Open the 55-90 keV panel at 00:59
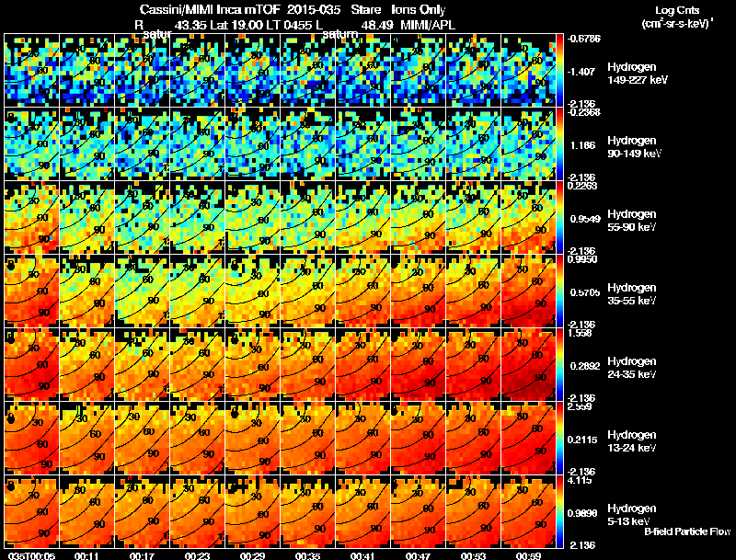 [528, 217]
